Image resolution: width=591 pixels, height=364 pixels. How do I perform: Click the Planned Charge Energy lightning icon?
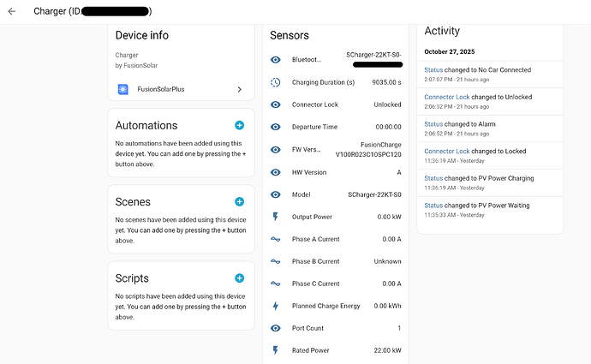click(x=275, y=306)
